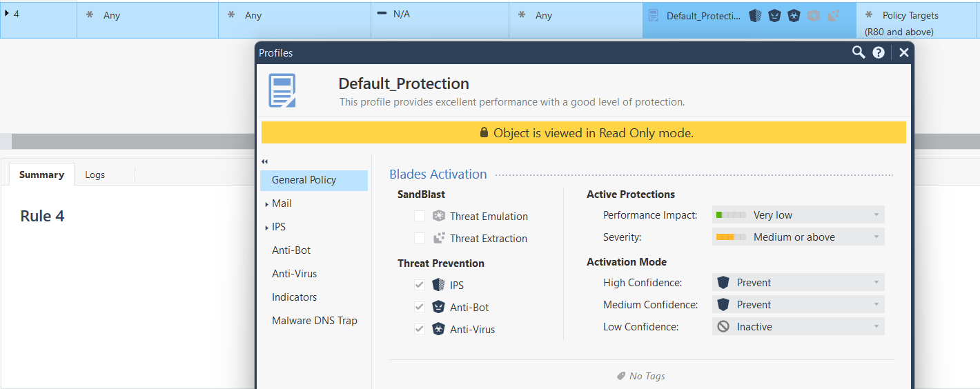Toggle the Threat Emulation checkbox
This screenshot has width=980, height=389.
[420, 216]
